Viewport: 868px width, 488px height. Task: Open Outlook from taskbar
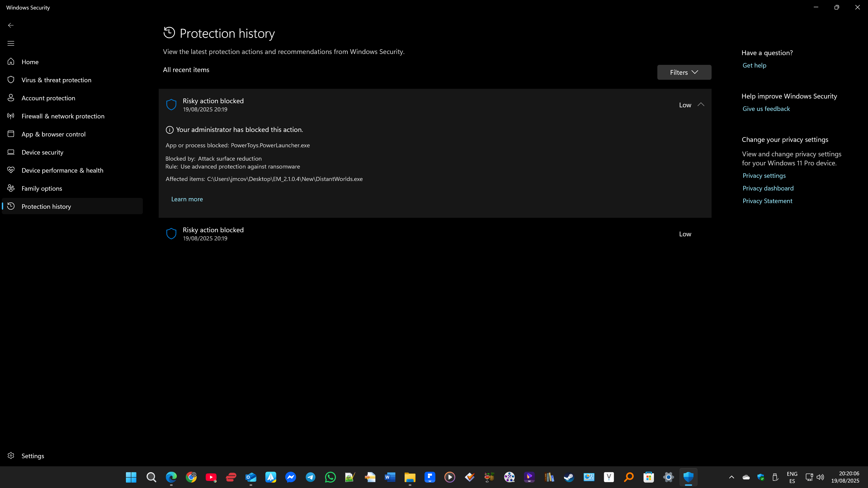[251, 477]
